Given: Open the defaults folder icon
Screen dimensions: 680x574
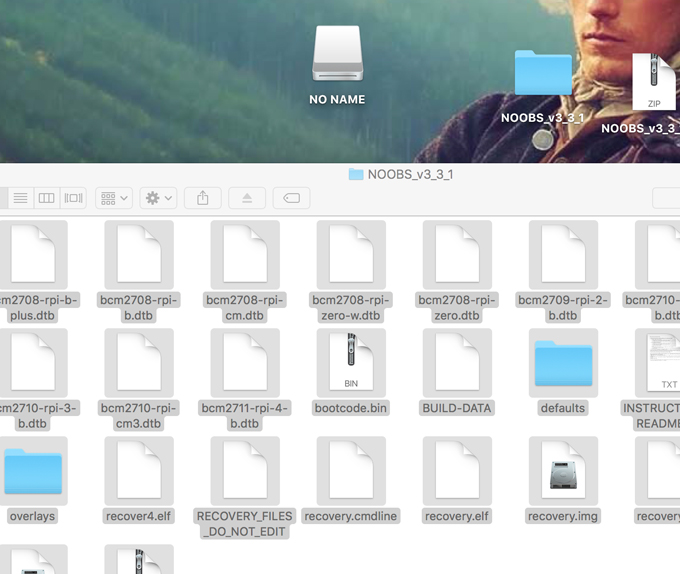Looking at the screenshot, I should click(x=563, y=363).
